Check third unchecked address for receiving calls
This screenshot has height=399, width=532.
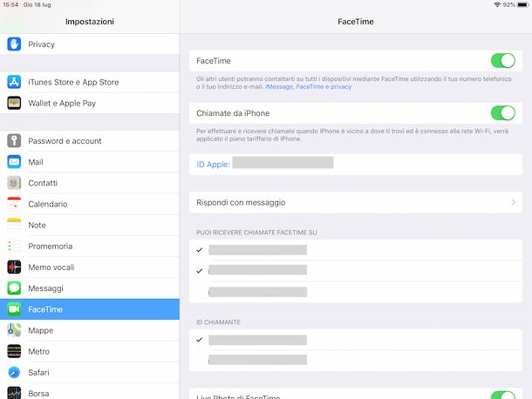[x=356, y=292]
